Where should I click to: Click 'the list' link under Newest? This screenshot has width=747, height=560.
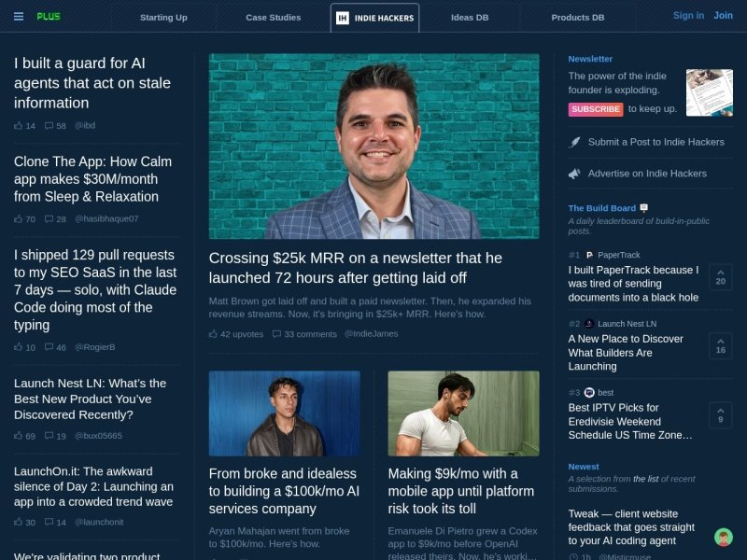tap(646, 479)
